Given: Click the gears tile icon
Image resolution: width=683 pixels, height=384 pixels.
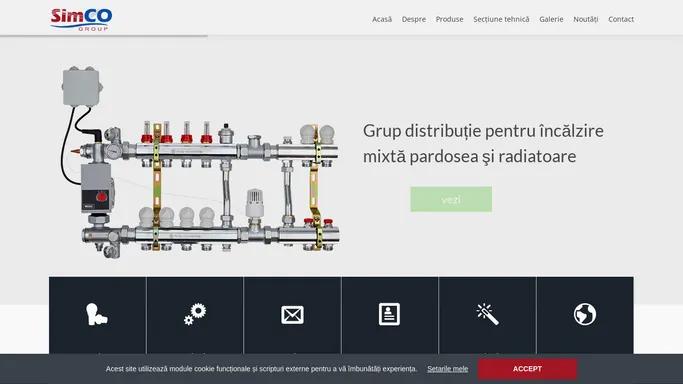Looking at the screenshot, I should [195, 314].
